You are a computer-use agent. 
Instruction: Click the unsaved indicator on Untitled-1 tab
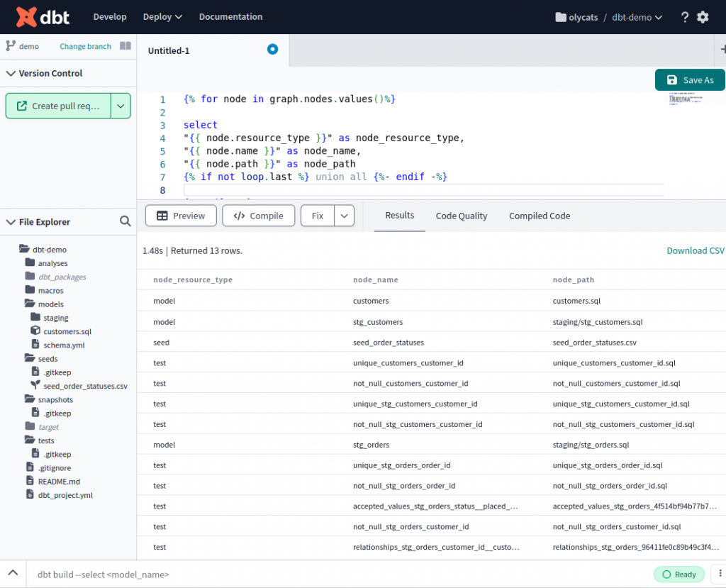coord(273,49)
